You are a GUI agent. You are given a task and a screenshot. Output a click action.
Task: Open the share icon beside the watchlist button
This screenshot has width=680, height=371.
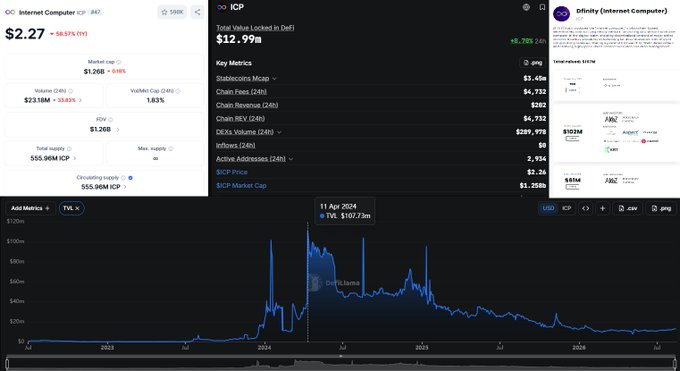[x=197, y=12]
